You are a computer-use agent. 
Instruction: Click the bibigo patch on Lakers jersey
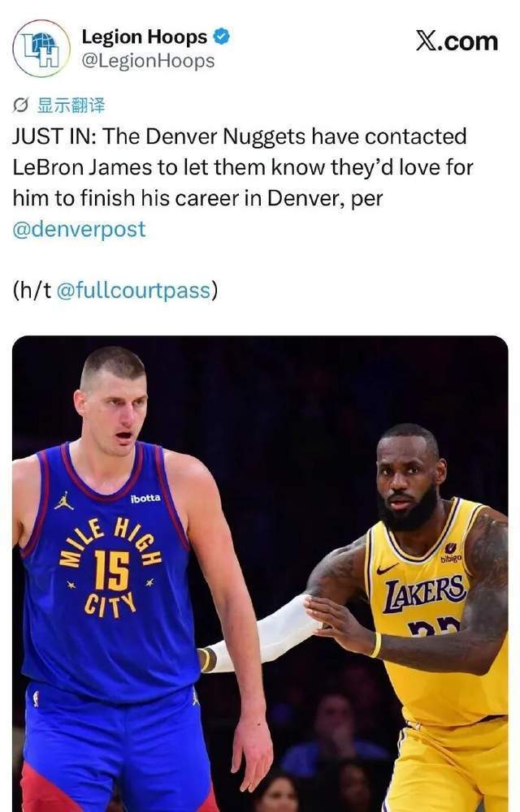(451, 554)
